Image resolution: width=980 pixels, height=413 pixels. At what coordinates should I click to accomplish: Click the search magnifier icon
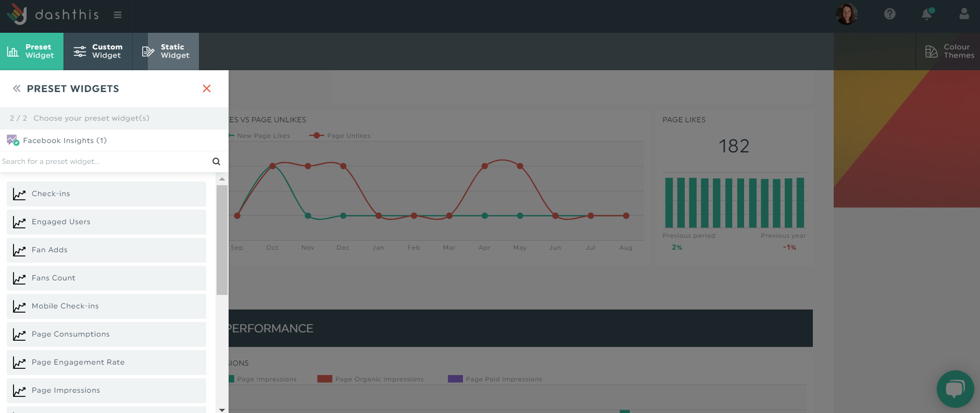point(217,161)
